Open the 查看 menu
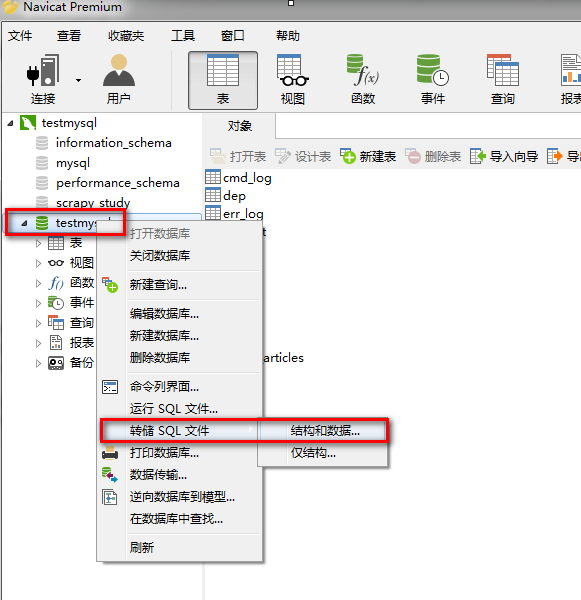 pos(69,36)
